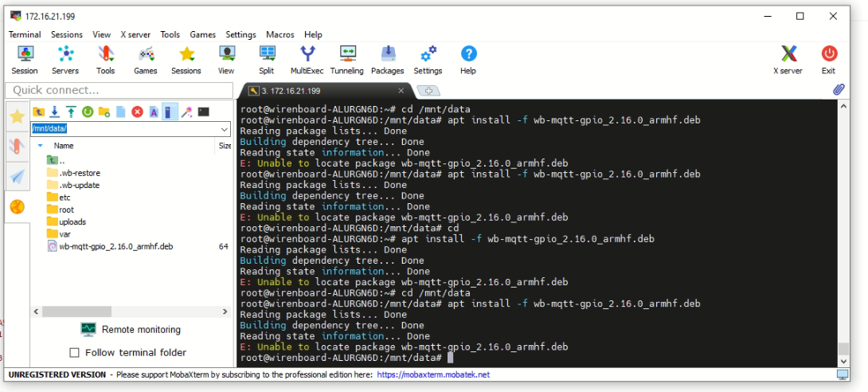Open the Terminal menu

coord(25,34)
